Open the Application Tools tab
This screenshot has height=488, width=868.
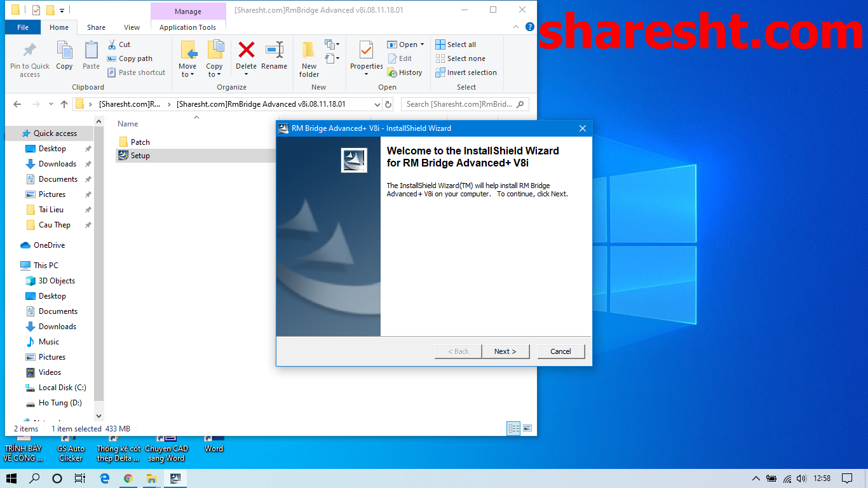[188, 27]
